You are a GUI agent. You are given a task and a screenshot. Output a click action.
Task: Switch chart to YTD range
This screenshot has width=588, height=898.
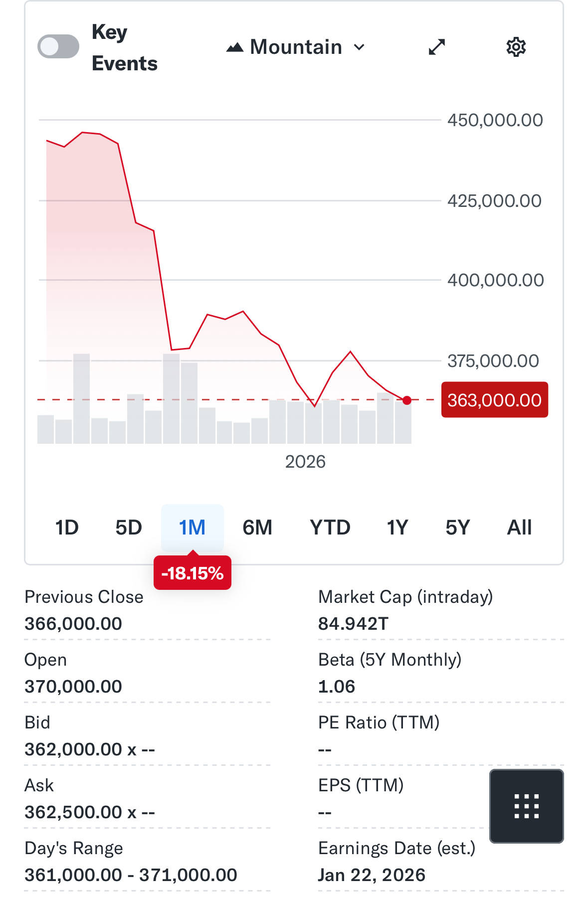coord(330,528)
